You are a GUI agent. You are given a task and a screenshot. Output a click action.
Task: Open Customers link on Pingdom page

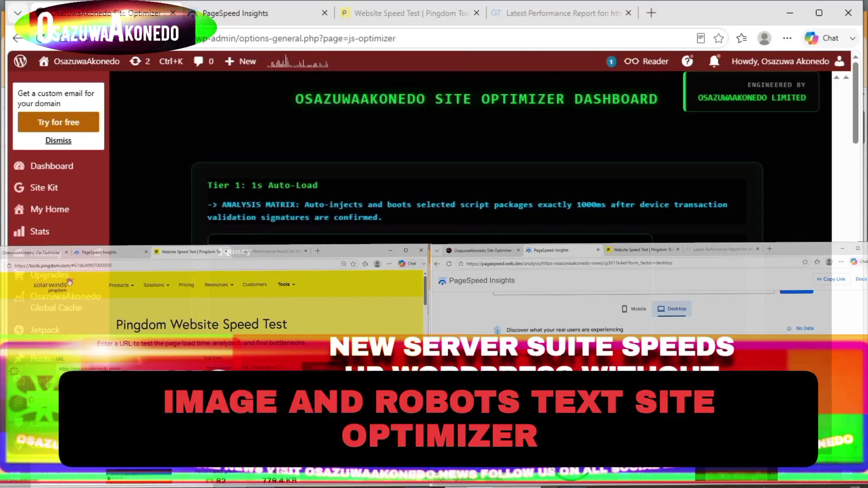pyautogui.click(x=255, y=285)
